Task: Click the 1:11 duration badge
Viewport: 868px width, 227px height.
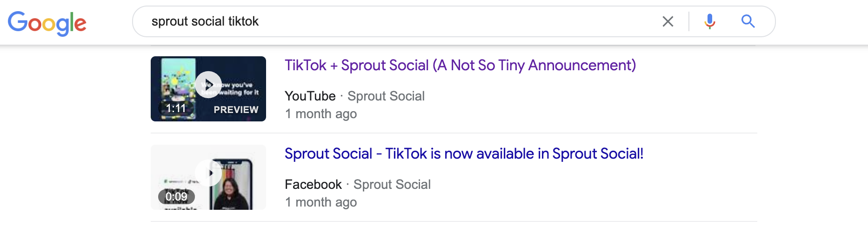Action: pyautogui.click(x=176, y=108)
